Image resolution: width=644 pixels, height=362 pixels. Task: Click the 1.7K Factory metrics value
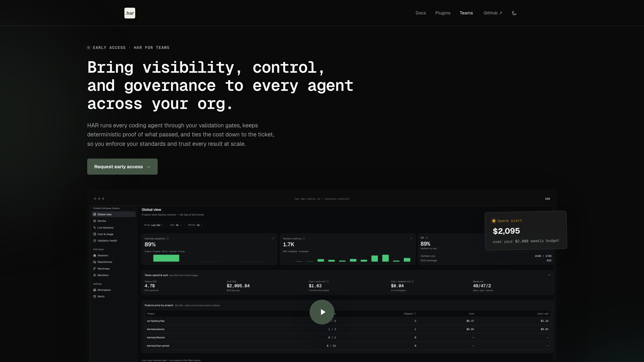(288, 245)
